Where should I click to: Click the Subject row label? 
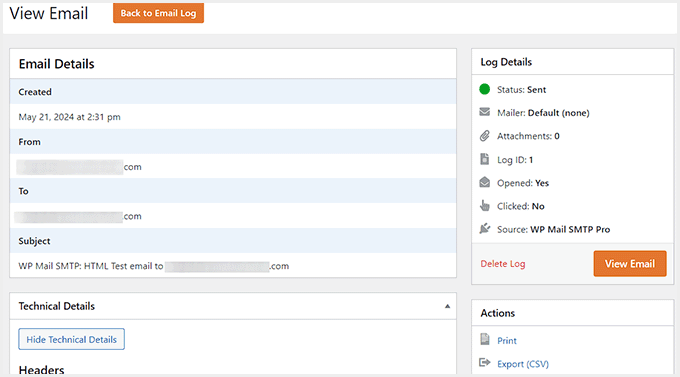pyautogui.click(x=34, y=241)
